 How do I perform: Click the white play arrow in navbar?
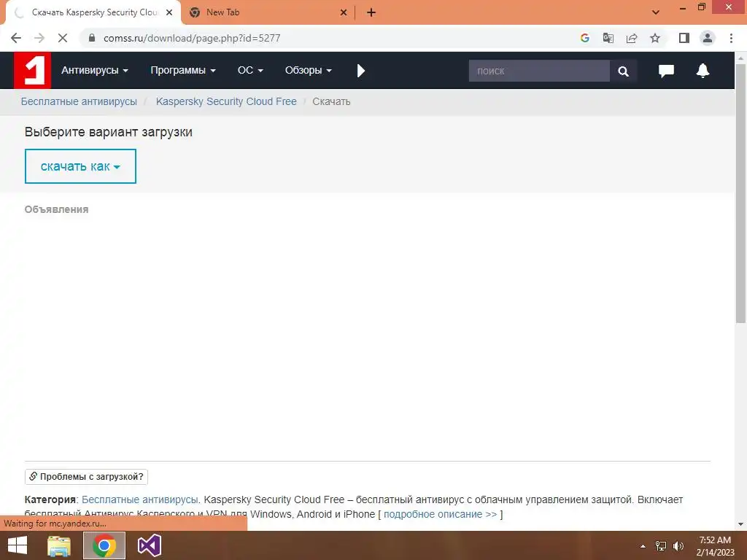tap(360, 71)
